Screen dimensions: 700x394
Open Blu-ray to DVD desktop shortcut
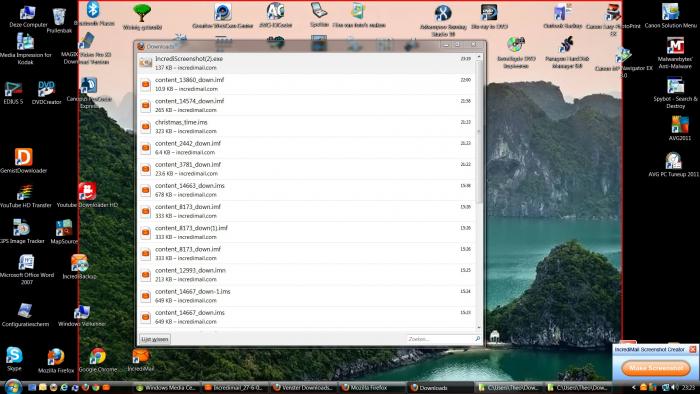(x=489, y=17)
